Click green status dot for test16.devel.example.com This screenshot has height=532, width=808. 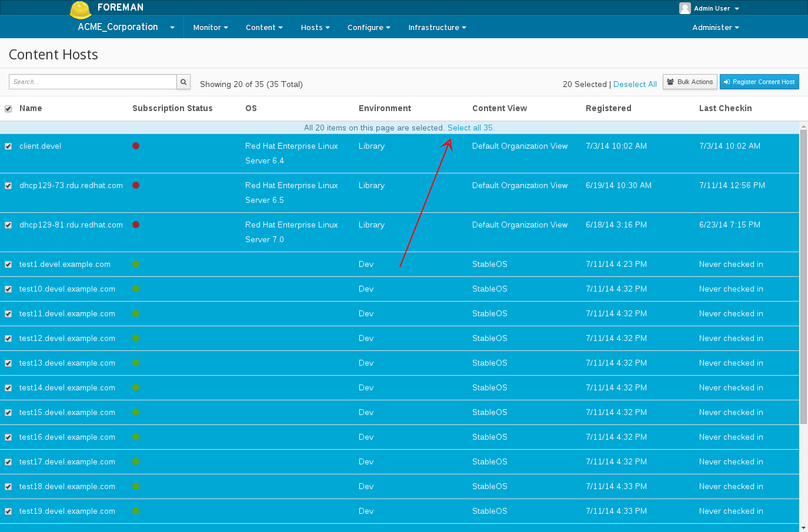(x=136, y=437)
